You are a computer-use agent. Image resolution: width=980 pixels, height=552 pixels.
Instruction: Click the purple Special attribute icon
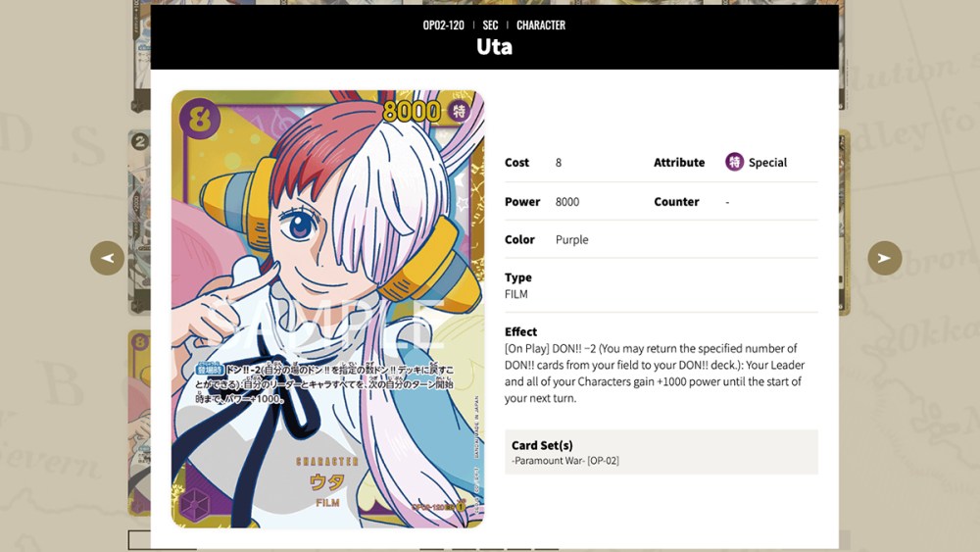click(x=734, y=163)
